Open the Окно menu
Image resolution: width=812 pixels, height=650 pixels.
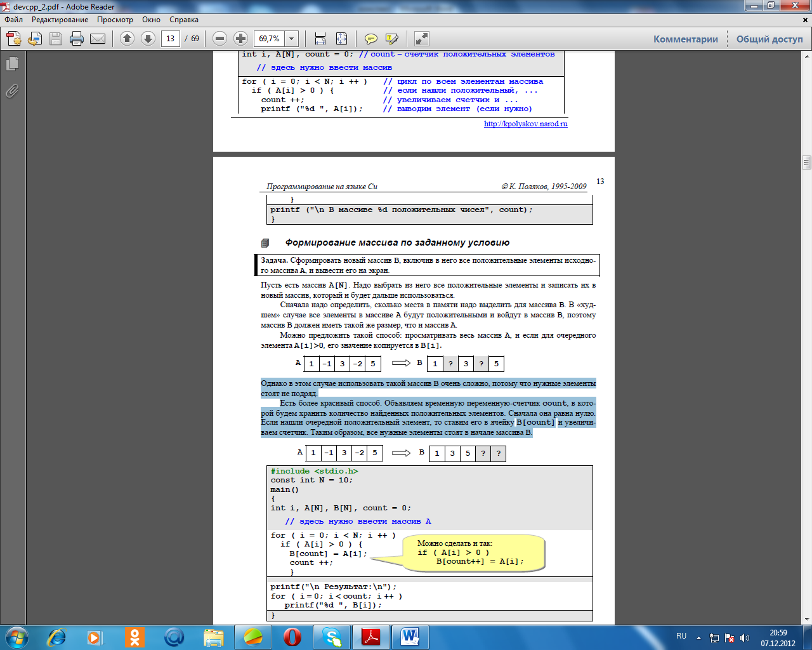[152, 20]
